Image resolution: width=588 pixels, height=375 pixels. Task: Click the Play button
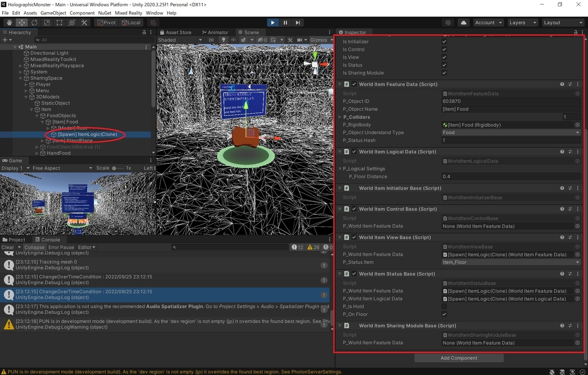273,23
